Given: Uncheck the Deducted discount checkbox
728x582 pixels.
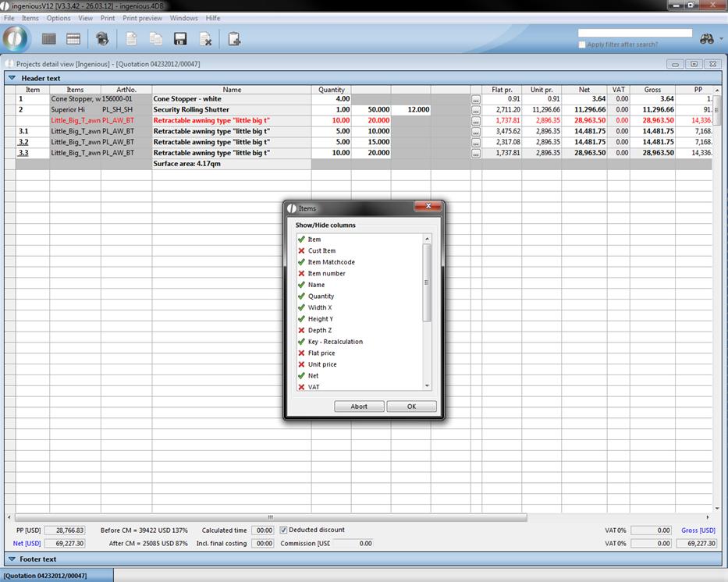Looking at the screenshot, I should pyautogui.click(x=284, y=530).
